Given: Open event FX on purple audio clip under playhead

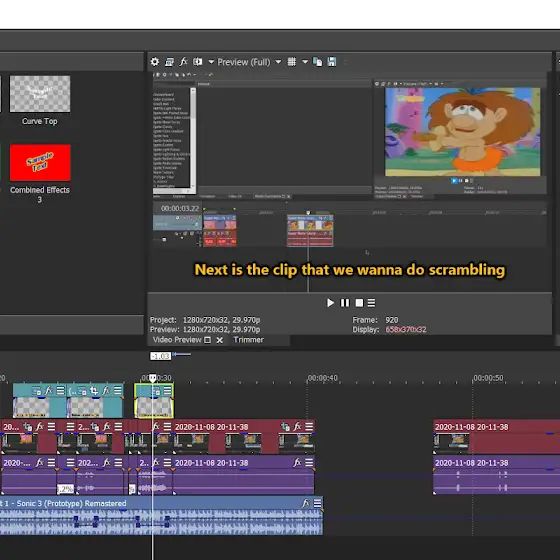Looking at the screenshot, I should [156, 462].
